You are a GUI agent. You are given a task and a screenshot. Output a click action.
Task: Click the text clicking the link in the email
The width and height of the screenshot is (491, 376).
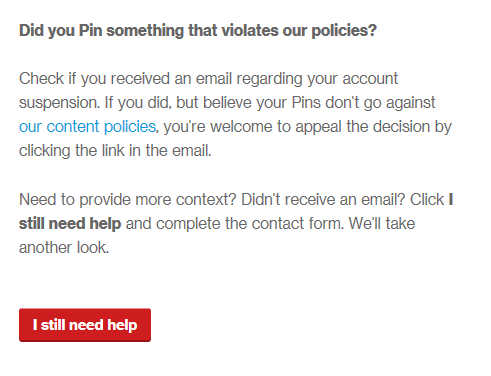(115, 151)
